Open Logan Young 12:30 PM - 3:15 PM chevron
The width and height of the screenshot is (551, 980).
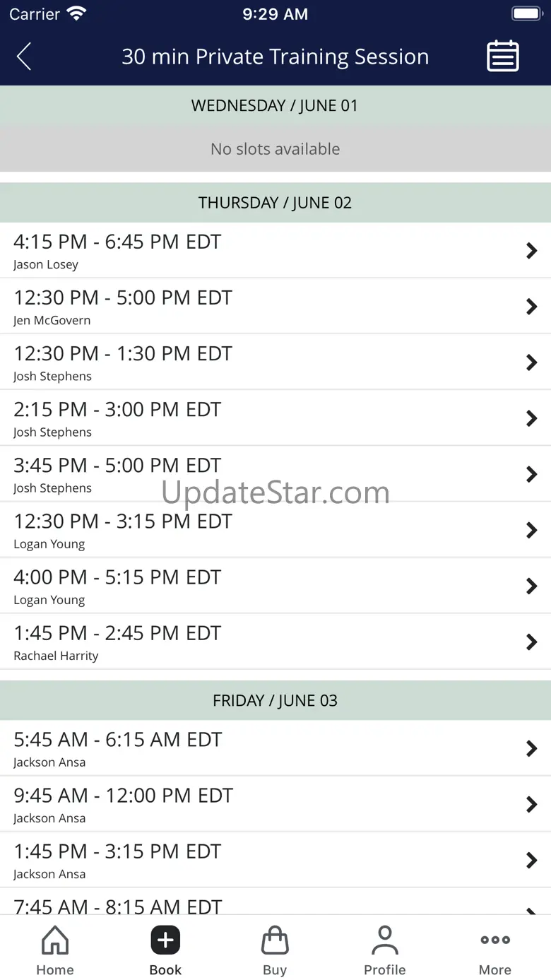531,531
